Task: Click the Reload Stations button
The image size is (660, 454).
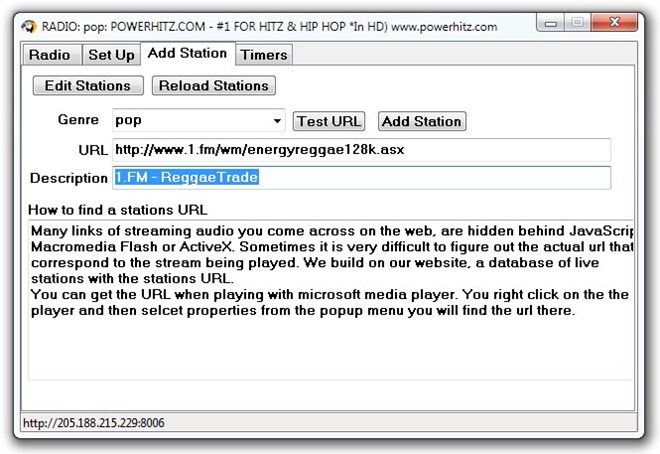Action: click(x=213, y=85)
